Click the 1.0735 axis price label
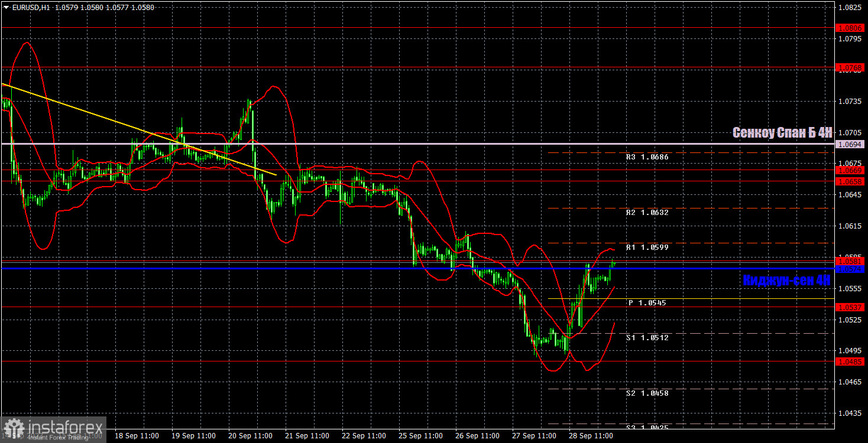Image resolution: width=868 pixels, height=443 pixels. (x=851, y=102)
